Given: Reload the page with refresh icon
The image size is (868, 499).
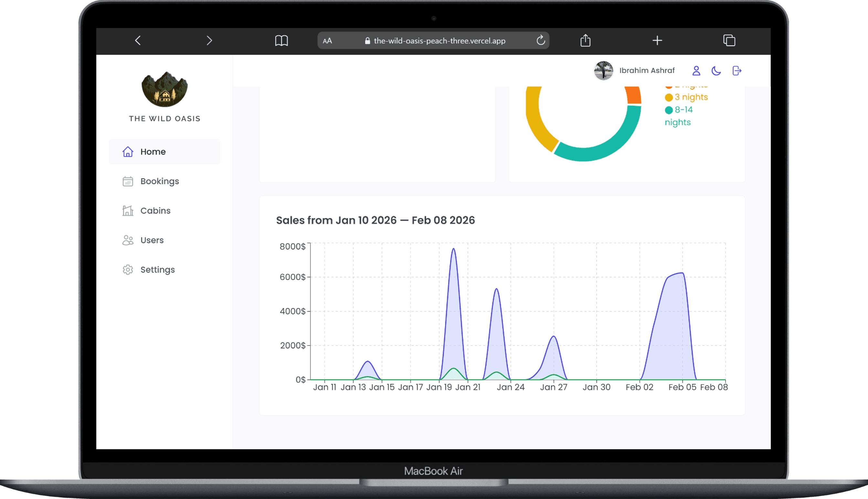Looking at the screenshot, I should pyautogui.click(x=540, y=40).
